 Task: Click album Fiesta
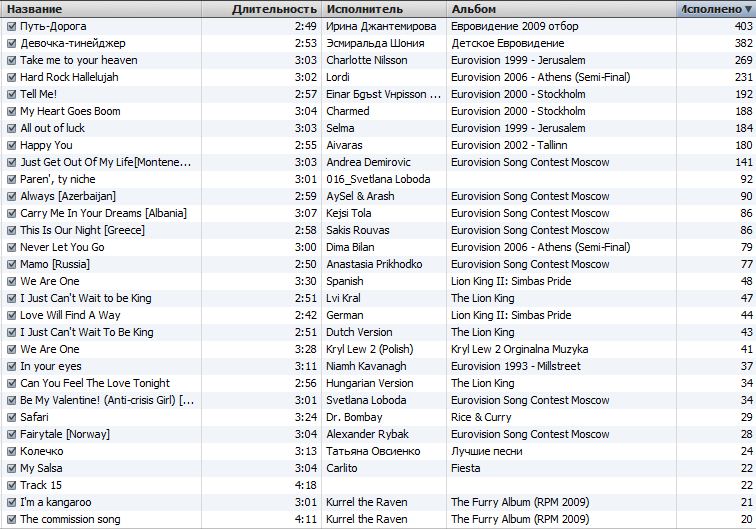(466, 468)
